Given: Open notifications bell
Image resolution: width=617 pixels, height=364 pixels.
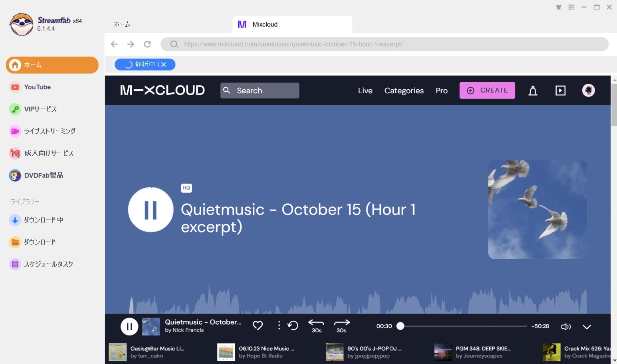Looking at the screenshot, I should tap(533, 91).
